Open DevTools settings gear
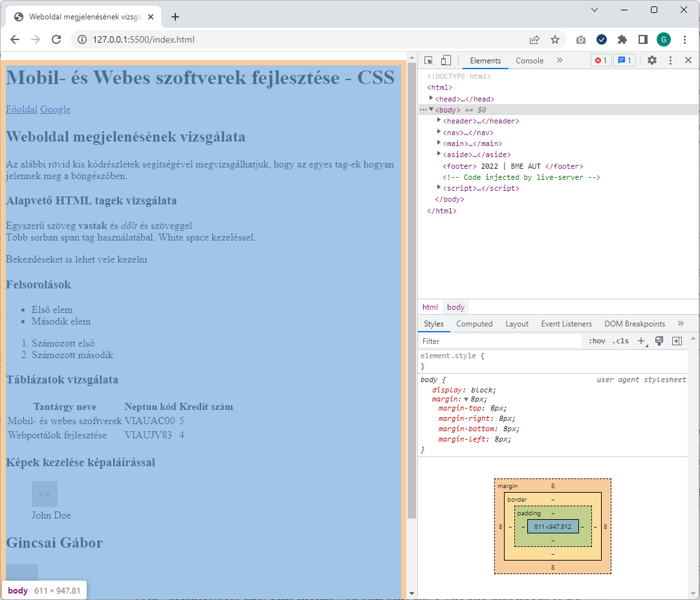 [652, 60]
